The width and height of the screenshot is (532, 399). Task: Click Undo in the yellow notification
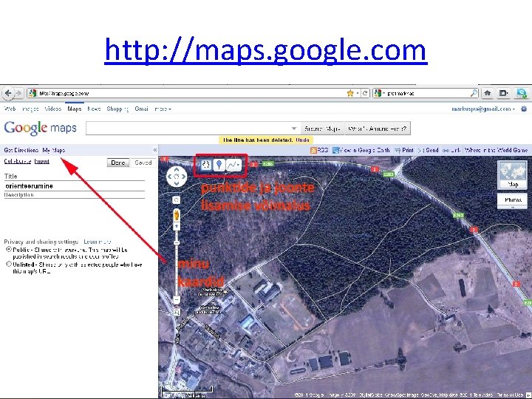(x=302, y=140)
